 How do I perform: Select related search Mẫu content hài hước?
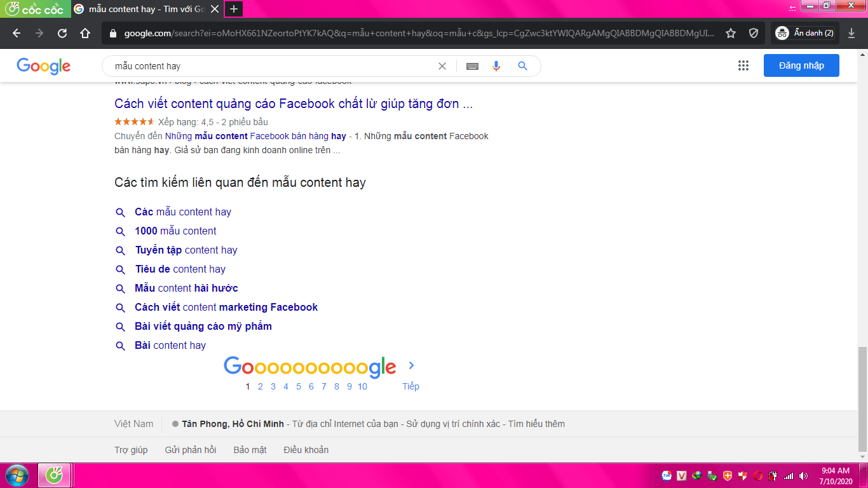(186, 288)
